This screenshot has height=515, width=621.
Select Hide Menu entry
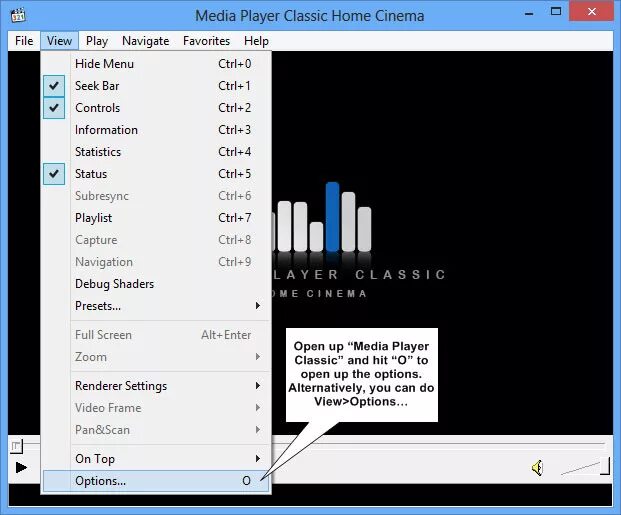point(156,64)
